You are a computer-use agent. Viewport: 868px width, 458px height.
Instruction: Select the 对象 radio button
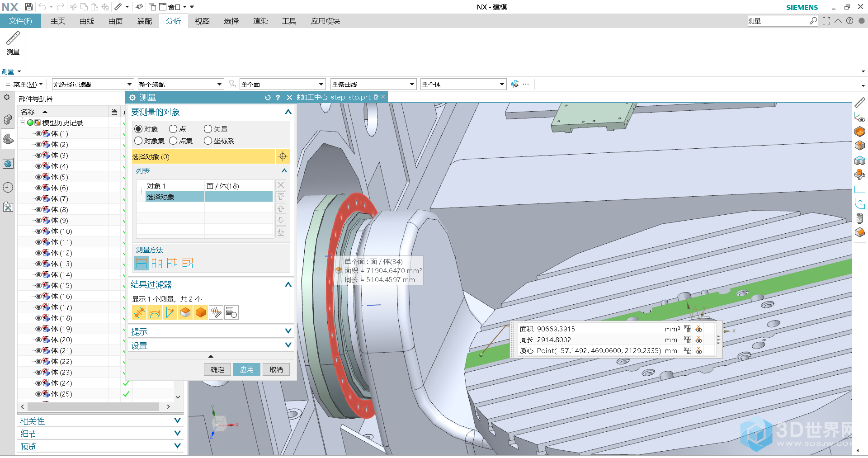138,129
